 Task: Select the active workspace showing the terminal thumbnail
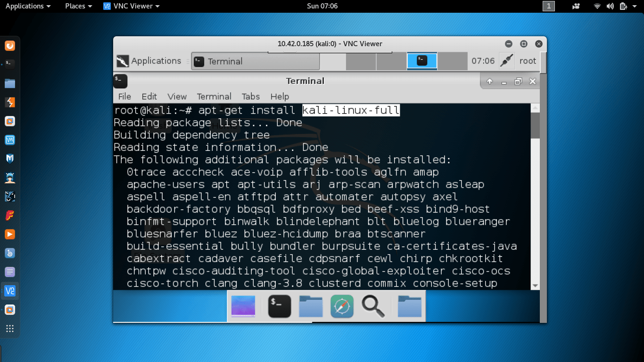click(422, 61)
